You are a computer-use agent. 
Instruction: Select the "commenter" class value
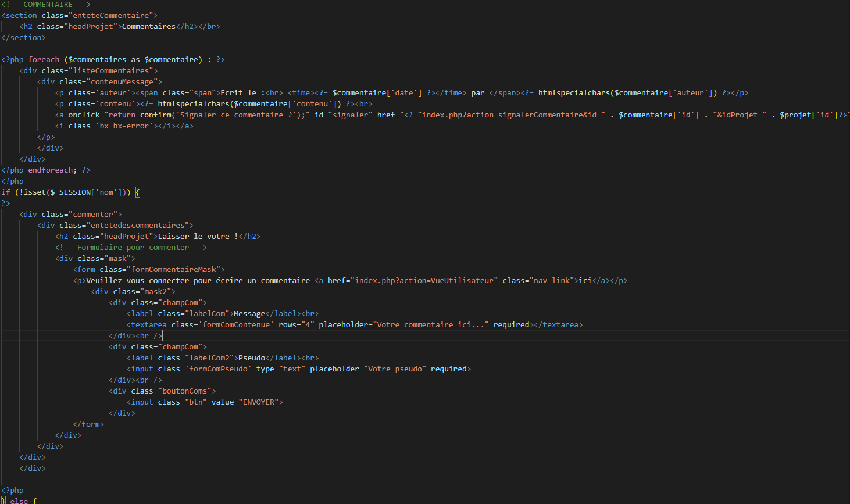(95, 215)
